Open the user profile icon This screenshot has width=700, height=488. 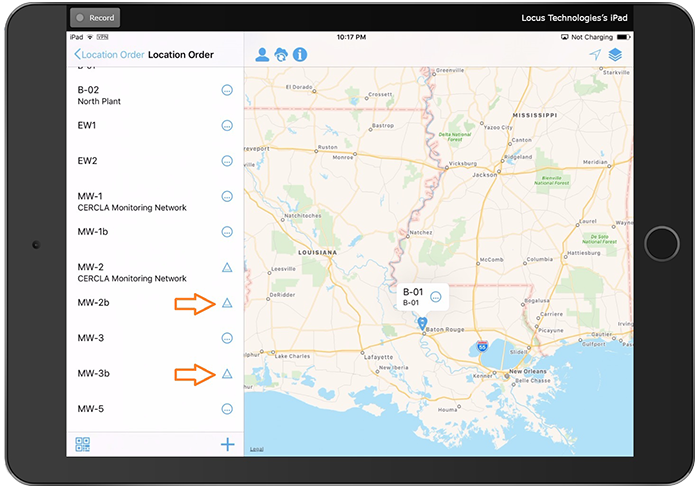(x=262, y=54)
